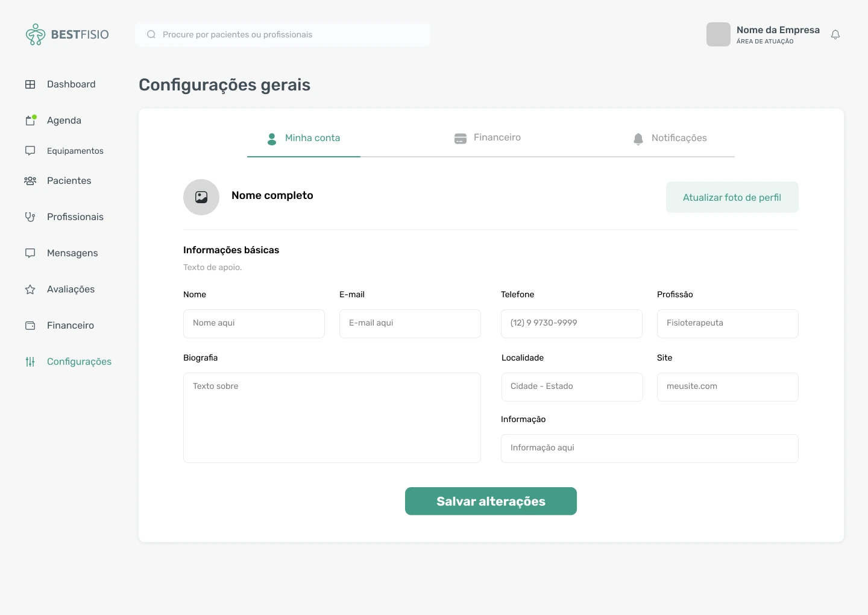Switch to the Notificações tab
Viewport: 868px width, 615px height.
pos(670,139)
